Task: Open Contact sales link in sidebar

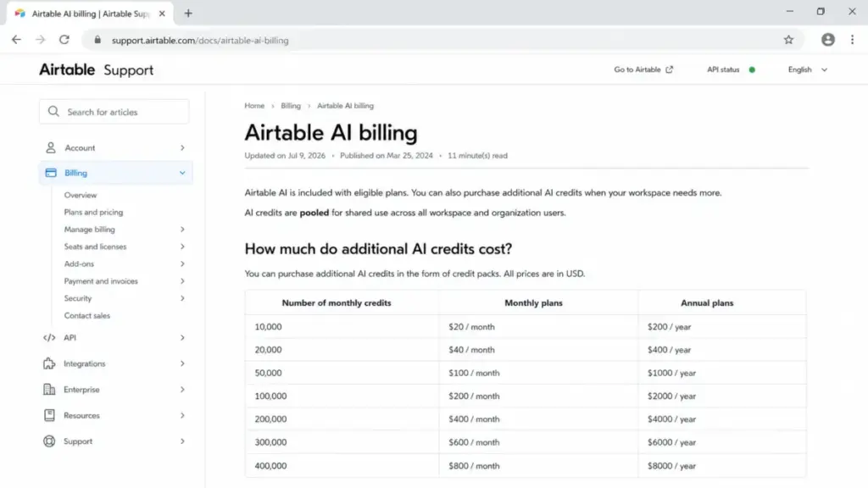Action: click(x=87, y=315)
